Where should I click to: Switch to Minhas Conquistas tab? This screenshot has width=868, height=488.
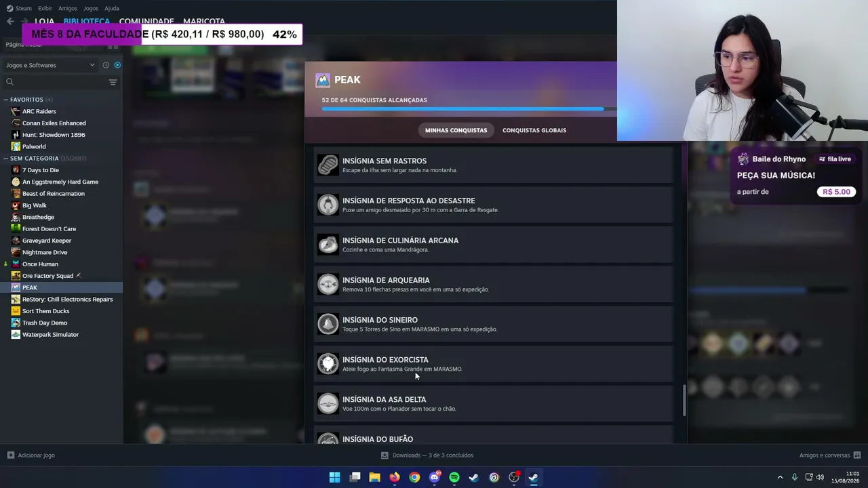[x=456, y=130]
